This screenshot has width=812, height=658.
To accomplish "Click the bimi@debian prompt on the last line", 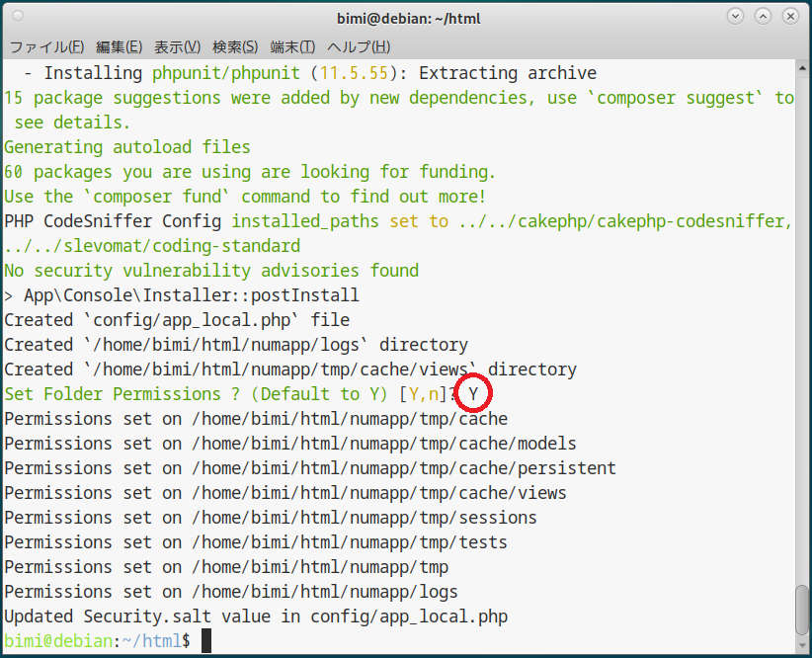I will [58, 641].
